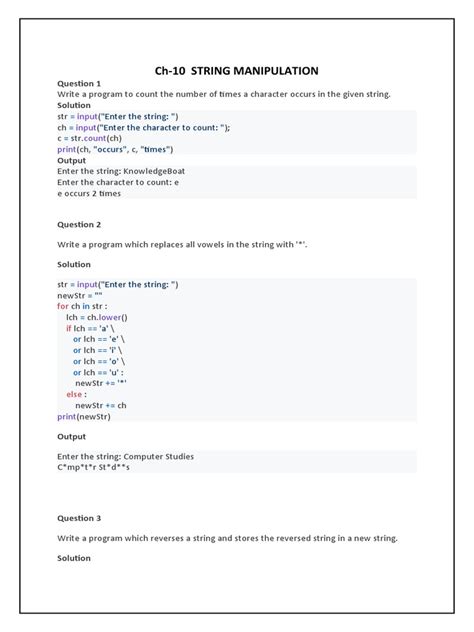Click the Question 2 heading
This screenshot has width=474, height=632.
(79, 225)
